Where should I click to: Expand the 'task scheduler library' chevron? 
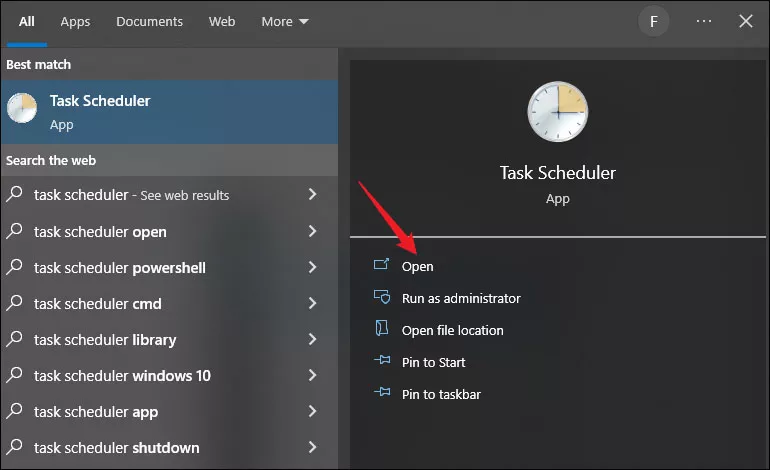coord(312,339)
